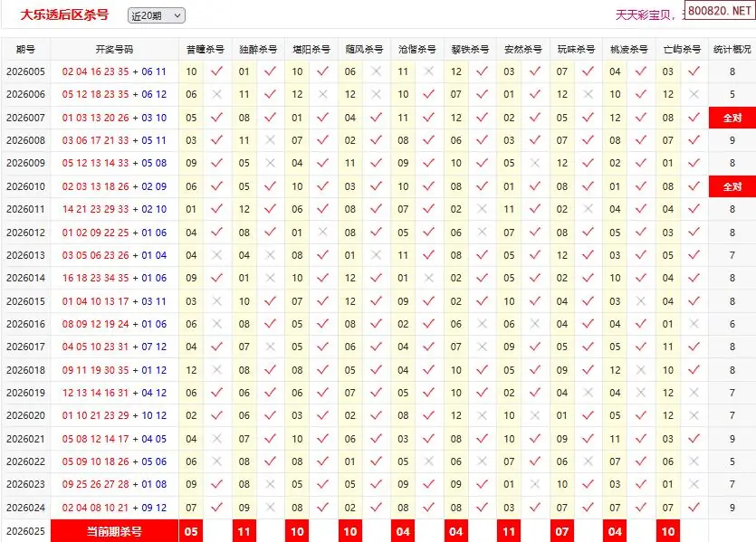This screenshot has height=542, width=756.
Task: Click the cross mark beside 随风杀号 in row 2026005
Action: (x=376, y=71)
